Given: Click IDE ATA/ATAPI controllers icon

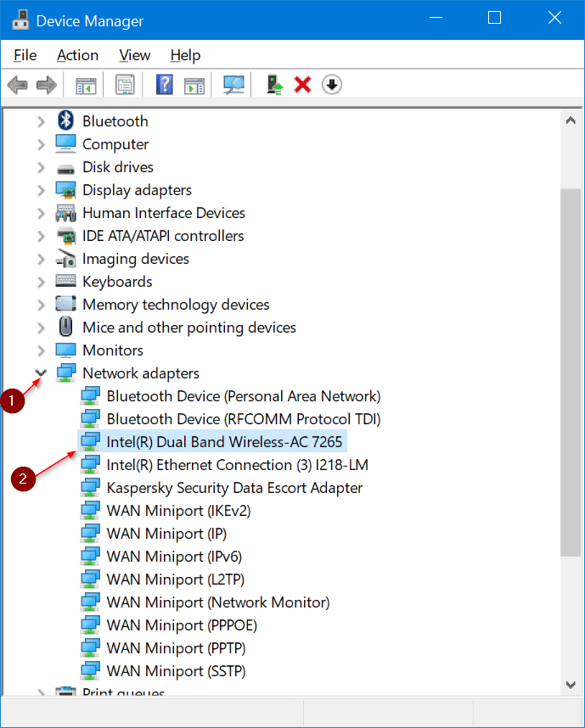Looking at the screenshot, I should (x=65, y=236).
